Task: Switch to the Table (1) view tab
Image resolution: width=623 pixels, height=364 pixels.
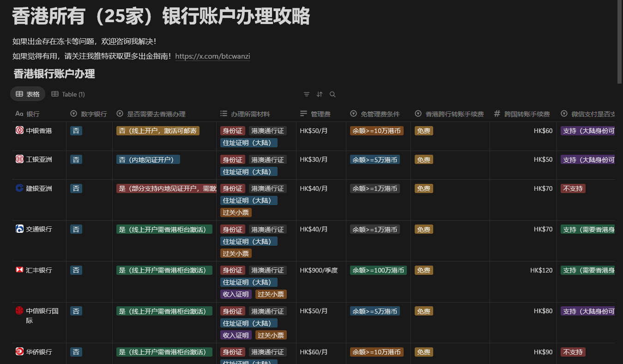Action: point(68,94)
